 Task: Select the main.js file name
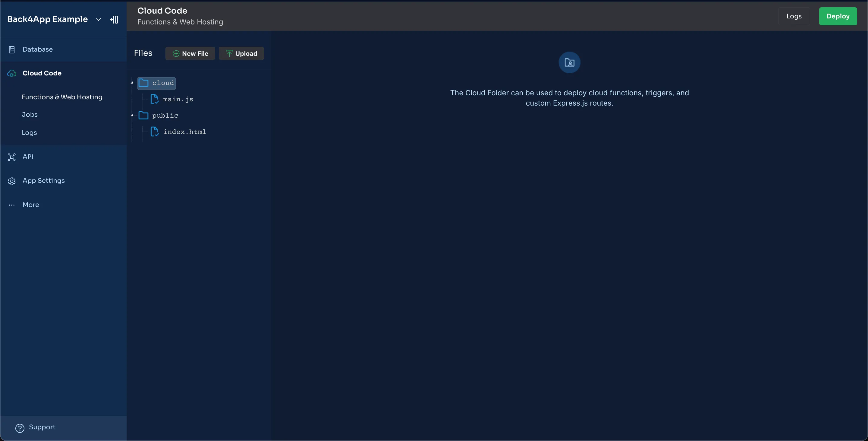coord(178,99)
